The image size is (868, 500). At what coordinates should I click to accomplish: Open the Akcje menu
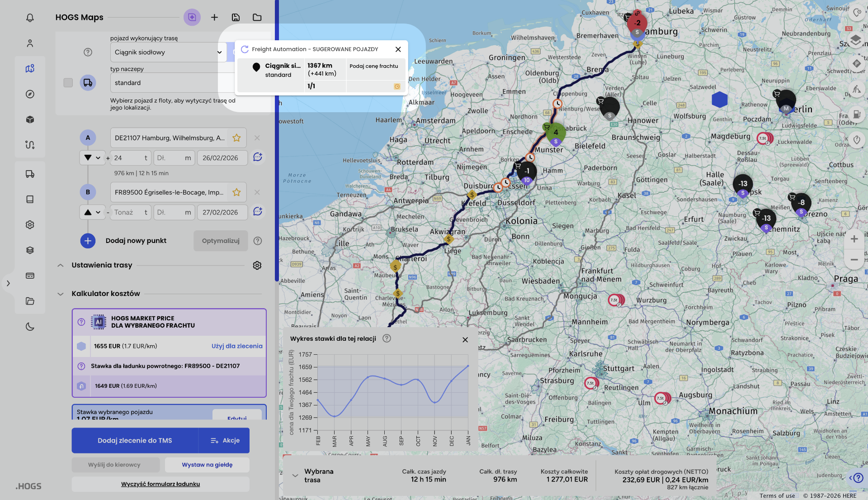click(225, 441)
